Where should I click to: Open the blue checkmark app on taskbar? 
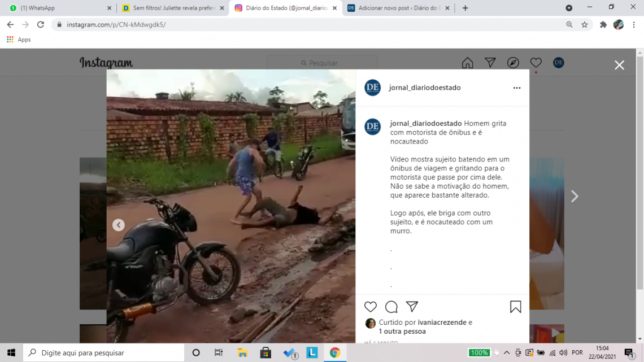tap(290, 352)
